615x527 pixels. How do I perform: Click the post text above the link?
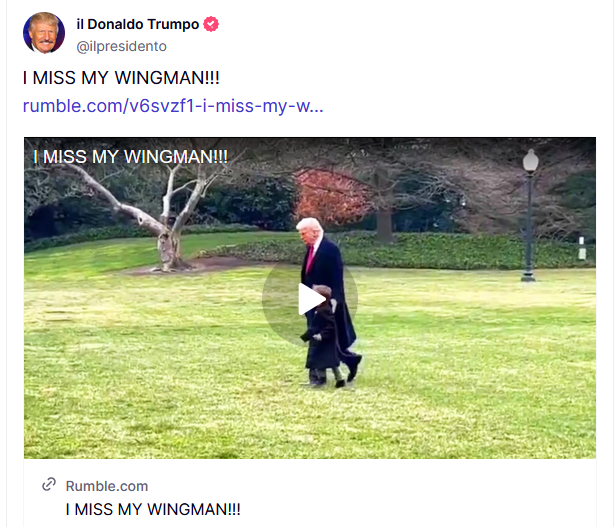point(121,78)
